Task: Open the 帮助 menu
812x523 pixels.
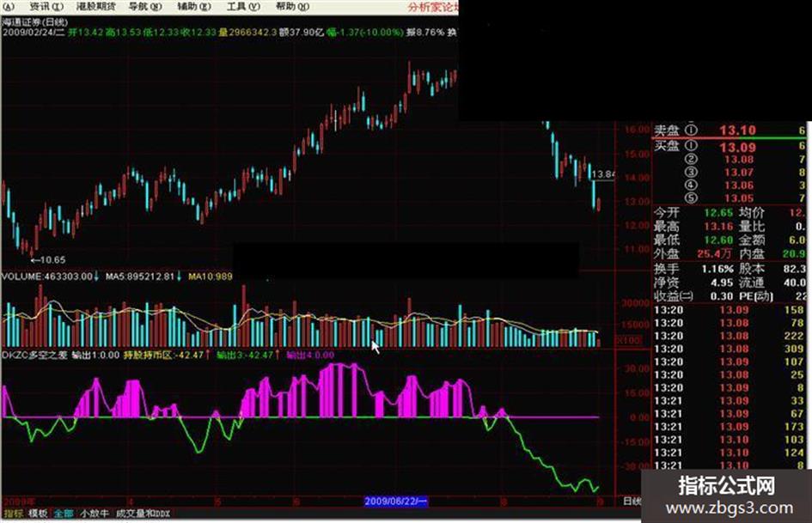Action: point(292,7)
